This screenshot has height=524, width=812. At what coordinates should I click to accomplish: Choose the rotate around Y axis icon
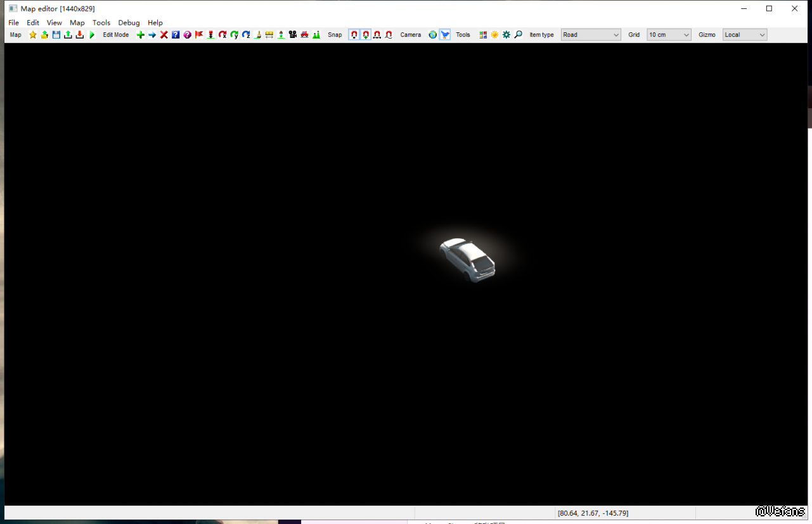235,35
